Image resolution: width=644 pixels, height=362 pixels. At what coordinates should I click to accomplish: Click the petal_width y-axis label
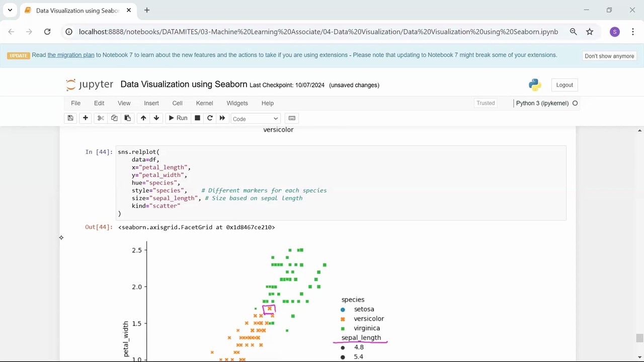126,340
